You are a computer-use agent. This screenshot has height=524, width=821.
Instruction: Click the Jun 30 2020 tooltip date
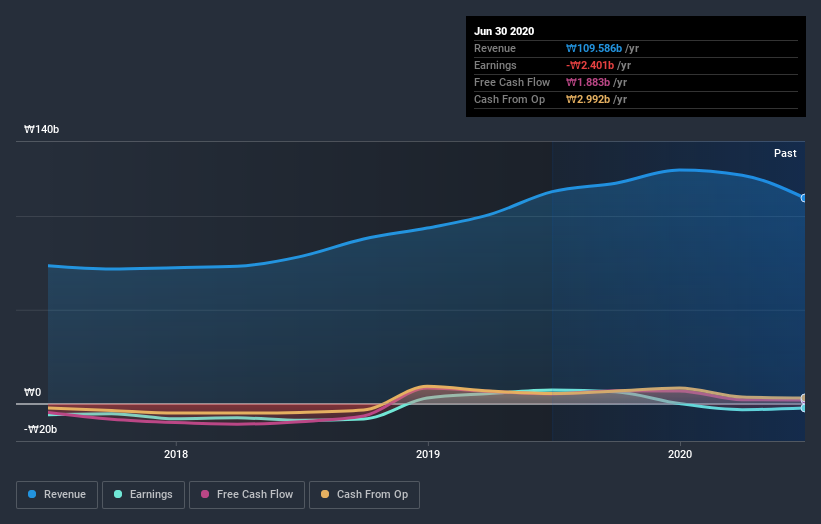(504, 31)
